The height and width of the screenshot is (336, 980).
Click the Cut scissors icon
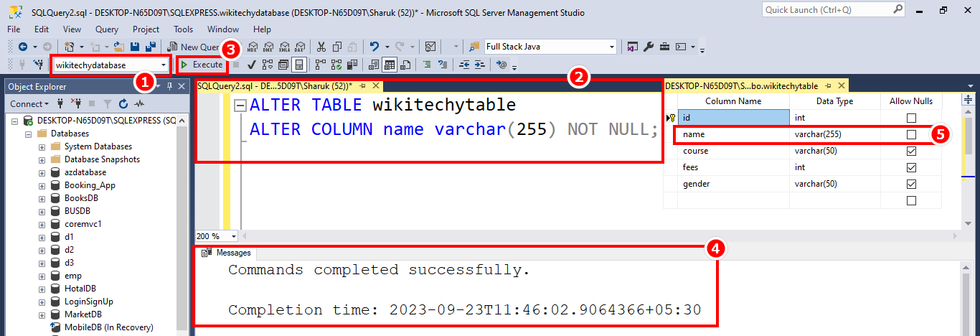pos(321,47)
